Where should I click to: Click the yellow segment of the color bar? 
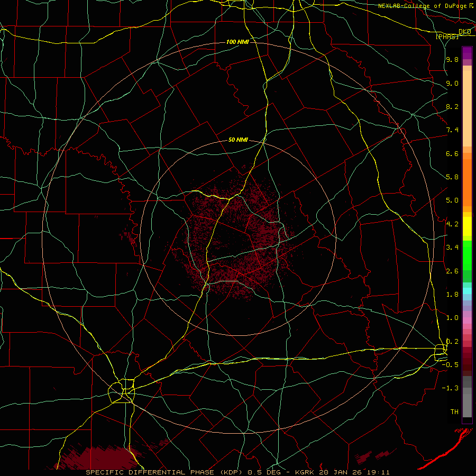pyautogui.click(x=467, y=226)
